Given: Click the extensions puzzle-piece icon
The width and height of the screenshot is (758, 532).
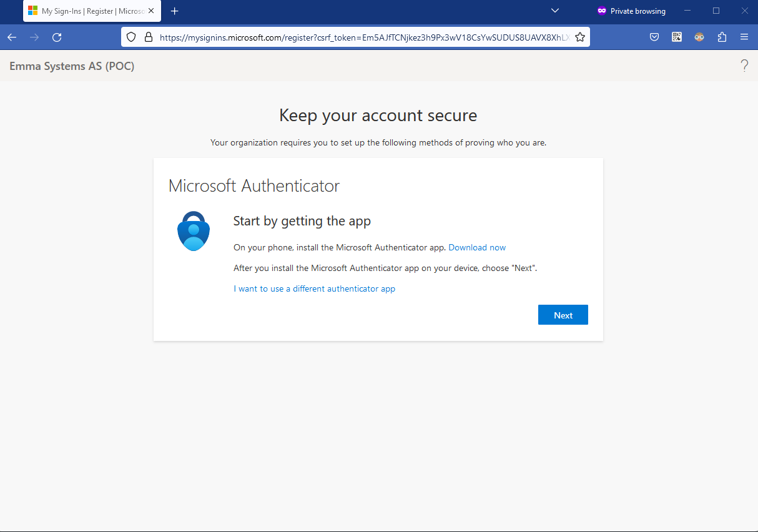Looking at the screenshot, I should click(x=722, y=37).
